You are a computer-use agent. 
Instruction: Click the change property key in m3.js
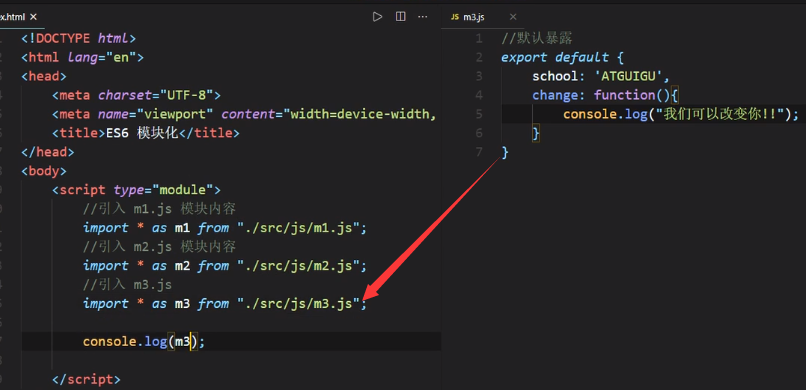(x=555, y=95)
